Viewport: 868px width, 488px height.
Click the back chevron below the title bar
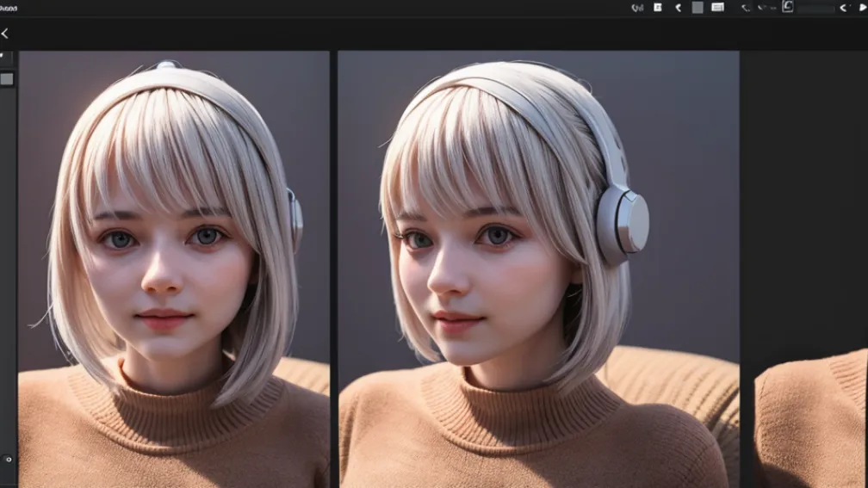coord(4,34)
